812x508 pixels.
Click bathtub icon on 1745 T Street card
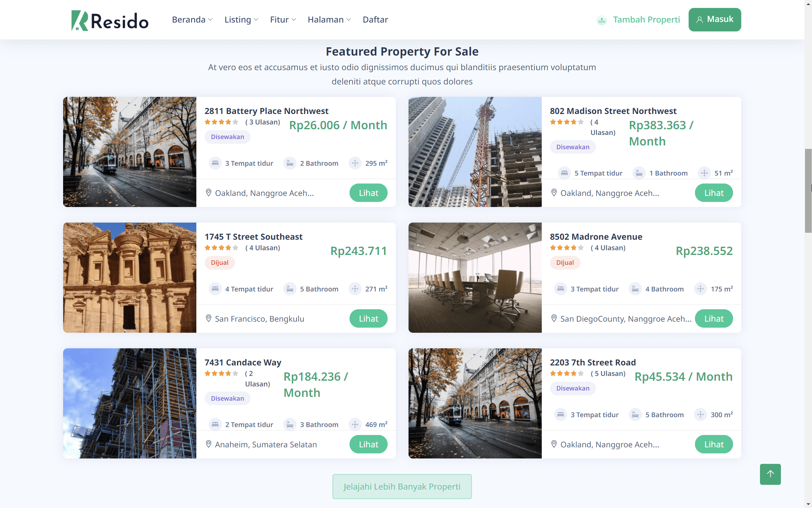pos(290,289)
